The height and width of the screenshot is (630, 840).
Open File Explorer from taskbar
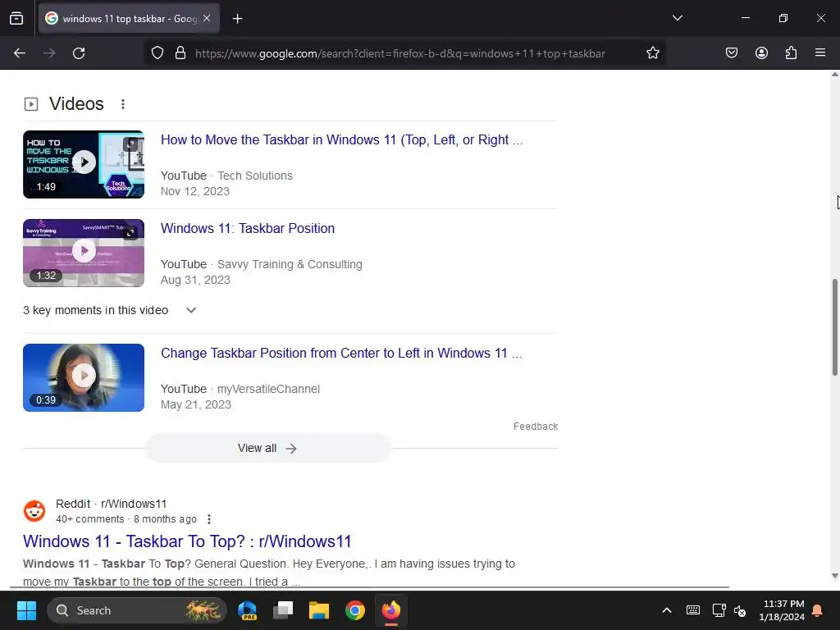(319, 610)
